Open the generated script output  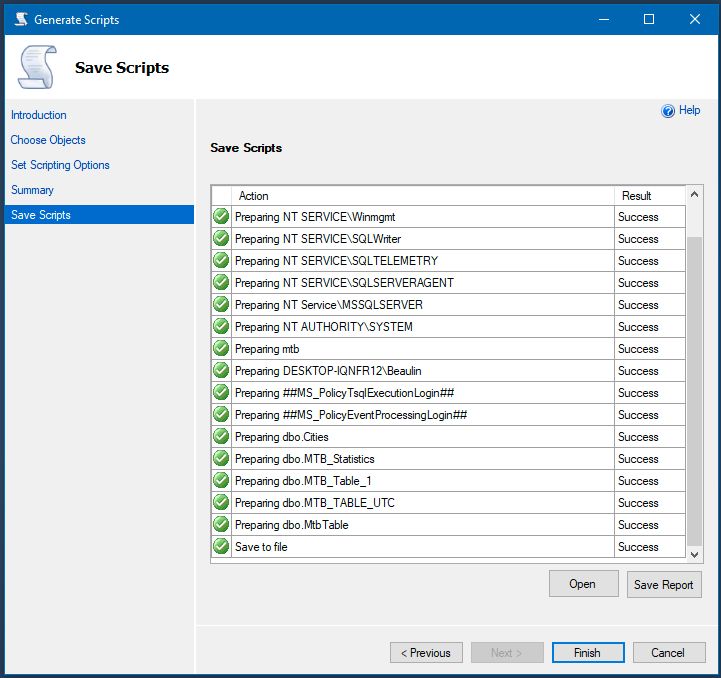[x=584, y=584]
